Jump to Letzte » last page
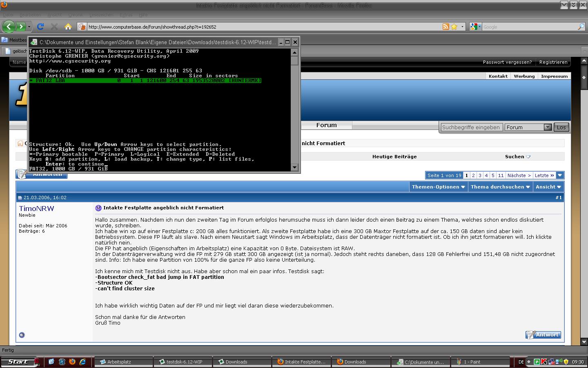Viewport: 588px width, 368px height. point(544,175)
